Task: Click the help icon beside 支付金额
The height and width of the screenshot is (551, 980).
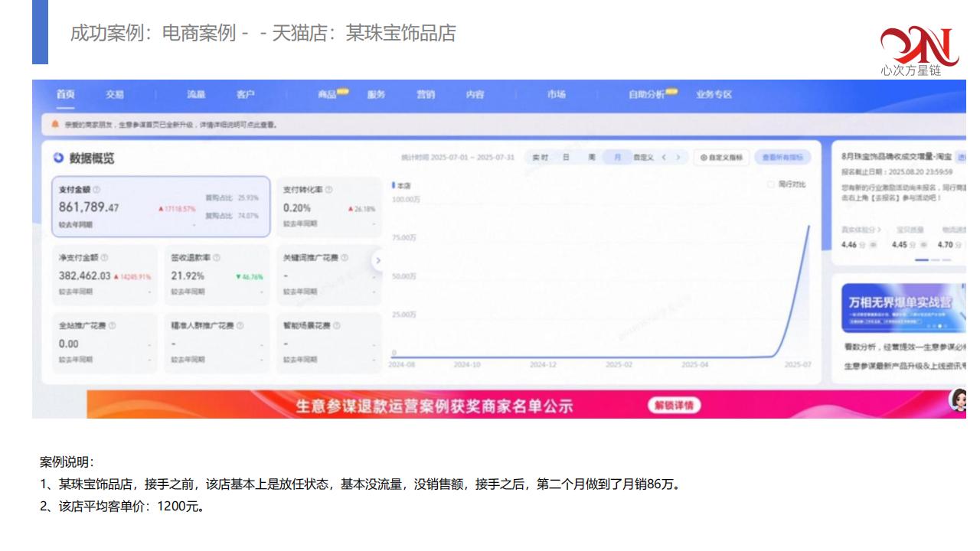Action: click(x=96, y=190)
